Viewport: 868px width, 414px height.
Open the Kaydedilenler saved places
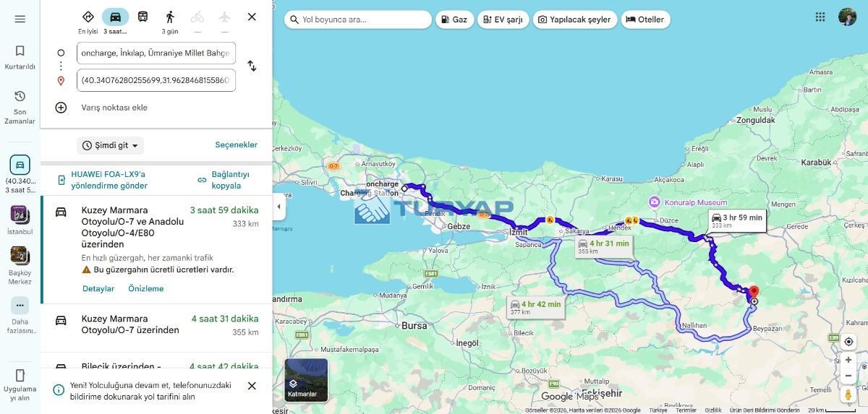(x=20, y=57)
